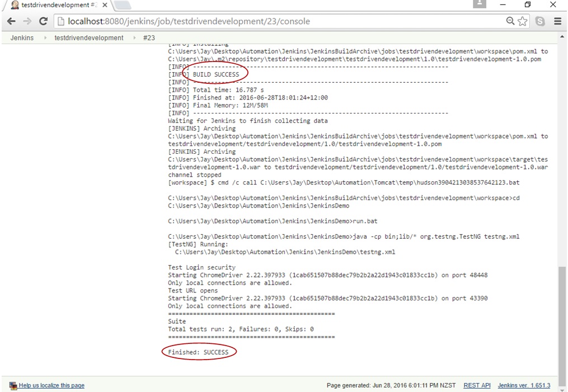Close the testdrivendevelopment browser tab
Image resolution: width=568 pixels, height=392 pixels.
(105, 5)
